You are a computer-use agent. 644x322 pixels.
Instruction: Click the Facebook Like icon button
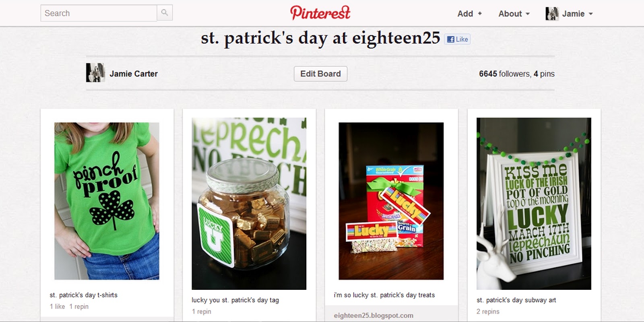pyautogui.click(x=457, y=39)
